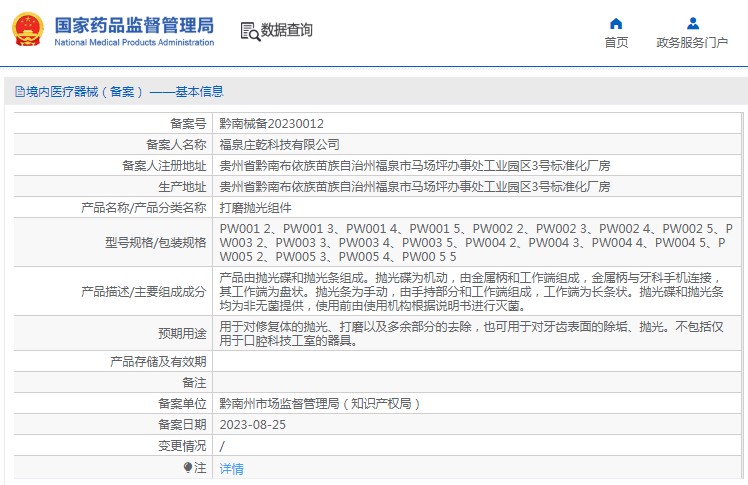Open the 详情 link
The width and height of the screenshot is (748, 485).
(x=231, y=469)
